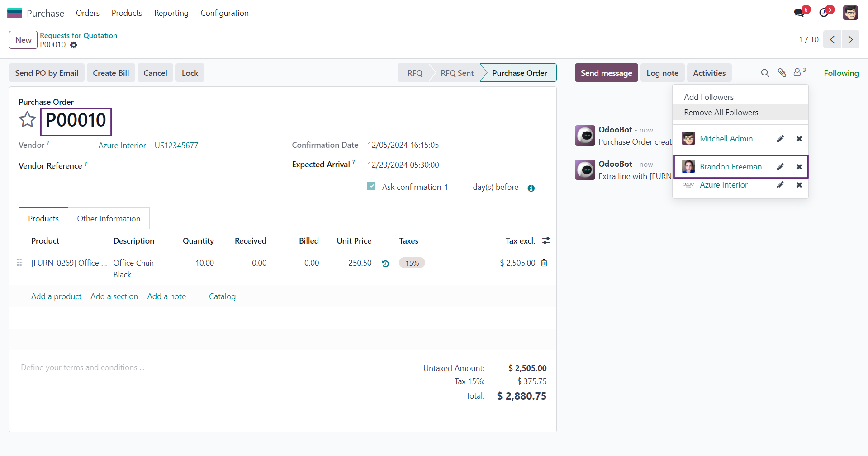The width and height of the screenshot is (868, 456).
Task: Remove Mitchell Admin from followers
Action: point(799,139)
